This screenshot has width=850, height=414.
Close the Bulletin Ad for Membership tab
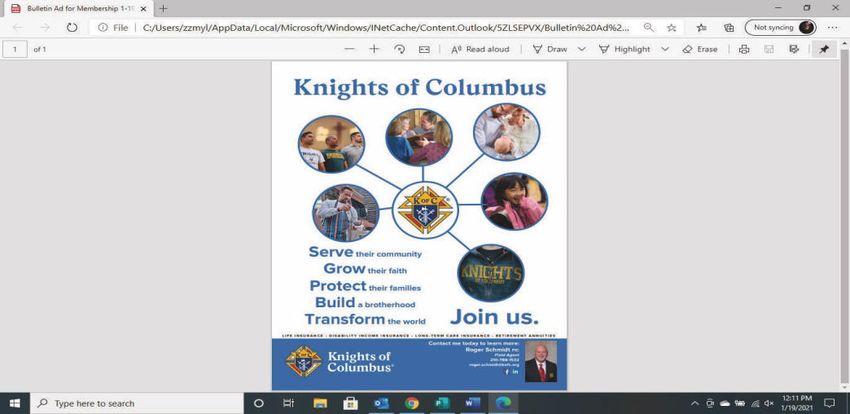143,9
